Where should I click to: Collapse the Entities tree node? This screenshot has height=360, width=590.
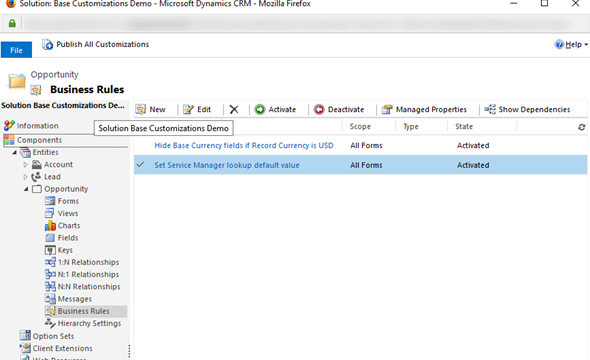click(x=14, y=152)
